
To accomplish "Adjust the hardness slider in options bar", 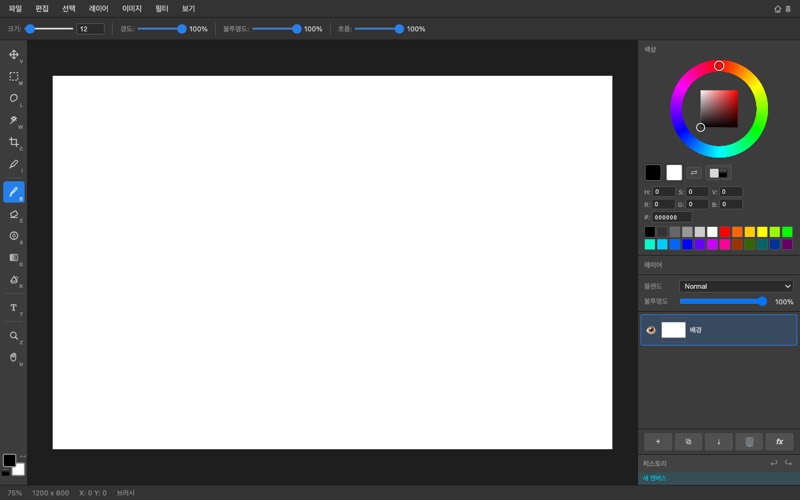I will (x=162, y=29).
